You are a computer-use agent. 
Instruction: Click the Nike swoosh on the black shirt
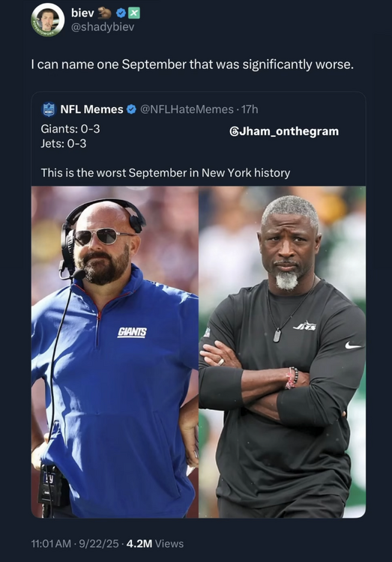(x=353, y=345)
